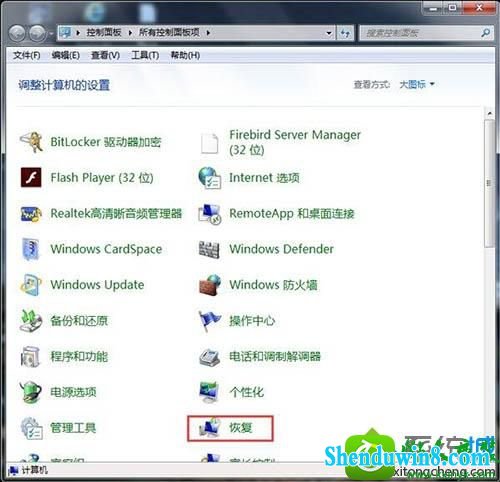
Task: Click the 操作中心 flag icon
Action: (x=209, y=321)
